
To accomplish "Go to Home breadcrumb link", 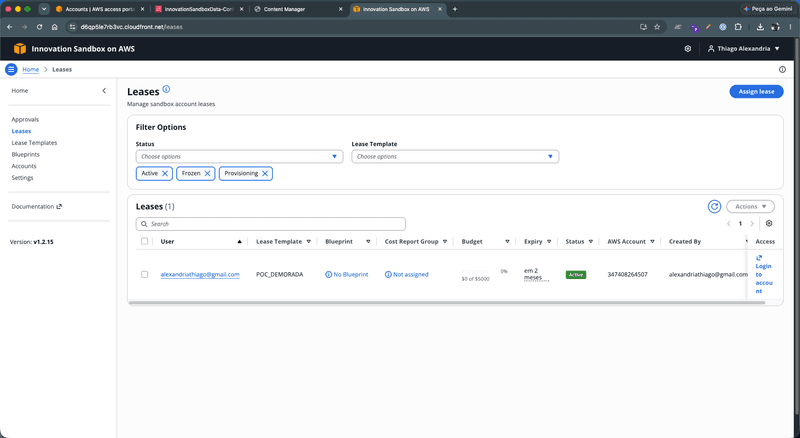I will click(31, 69).
